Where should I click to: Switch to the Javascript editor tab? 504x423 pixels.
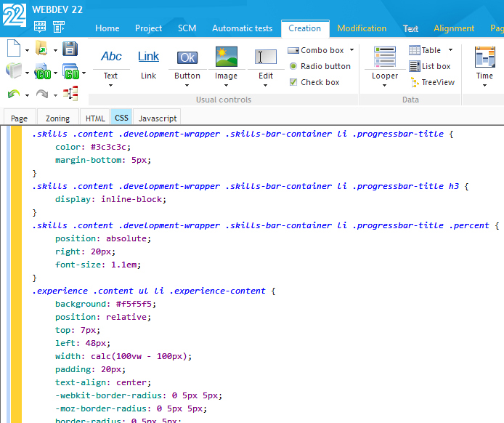pos(158,118)
